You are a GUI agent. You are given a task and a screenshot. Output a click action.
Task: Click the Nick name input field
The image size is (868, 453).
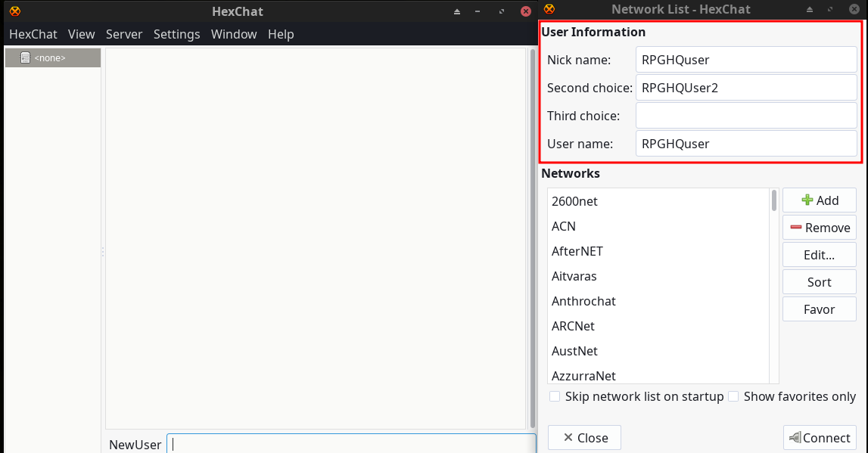(x=746, y=60)
